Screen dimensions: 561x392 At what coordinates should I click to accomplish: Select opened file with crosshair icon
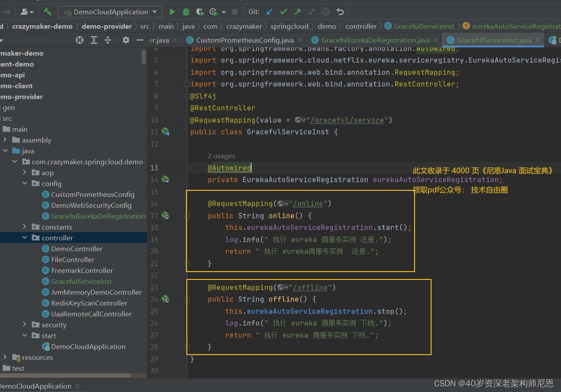[x=80, y=40]
